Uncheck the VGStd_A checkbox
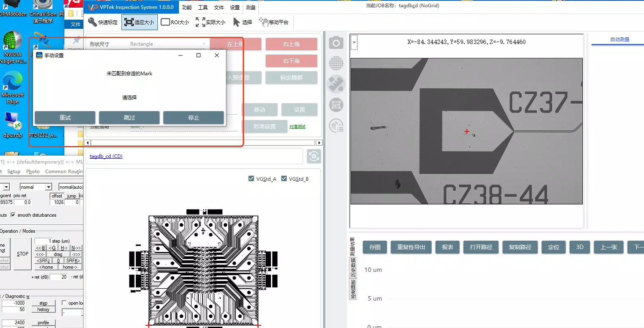 pyautogui.click(x=252, y=179)
